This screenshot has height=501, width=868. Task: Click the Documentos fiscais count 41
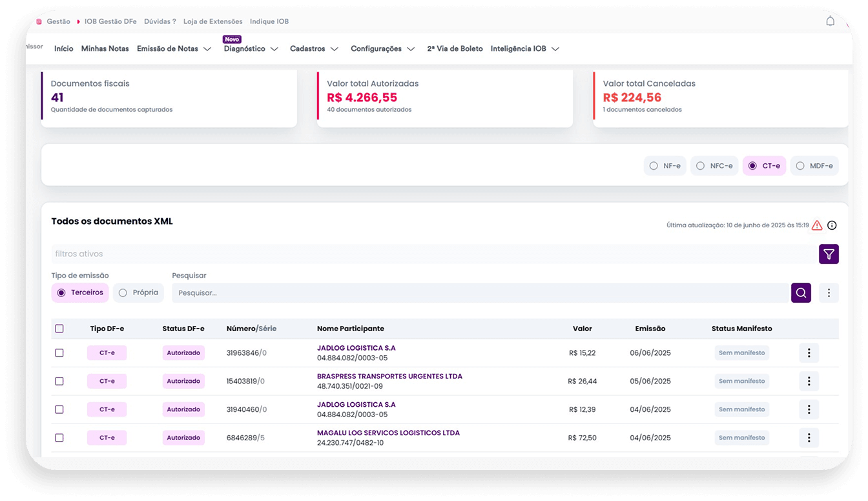[x=57, y=98]
